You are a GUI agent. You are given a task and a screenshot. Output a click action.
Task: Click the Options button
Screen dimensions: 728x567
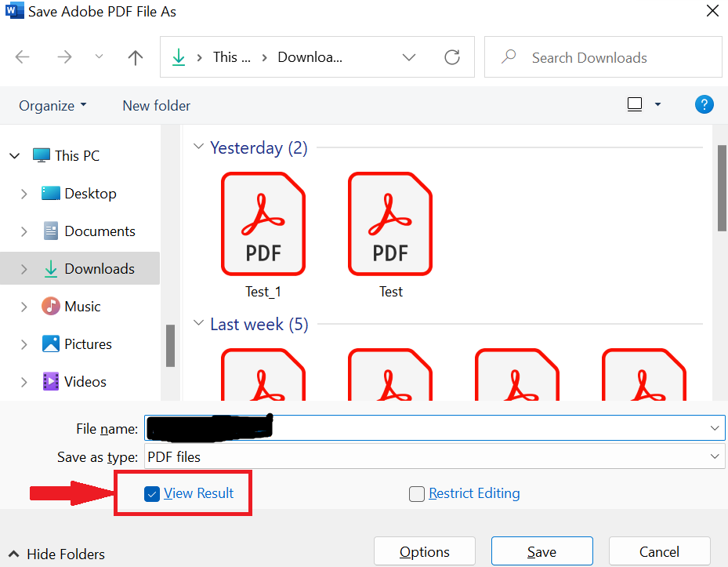[424, 551]
